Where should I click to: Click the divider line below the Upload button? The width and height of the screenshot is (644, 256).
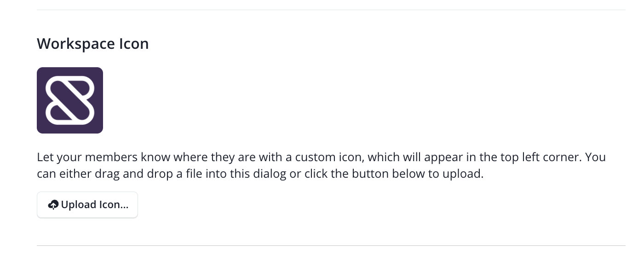coord(331,245)
